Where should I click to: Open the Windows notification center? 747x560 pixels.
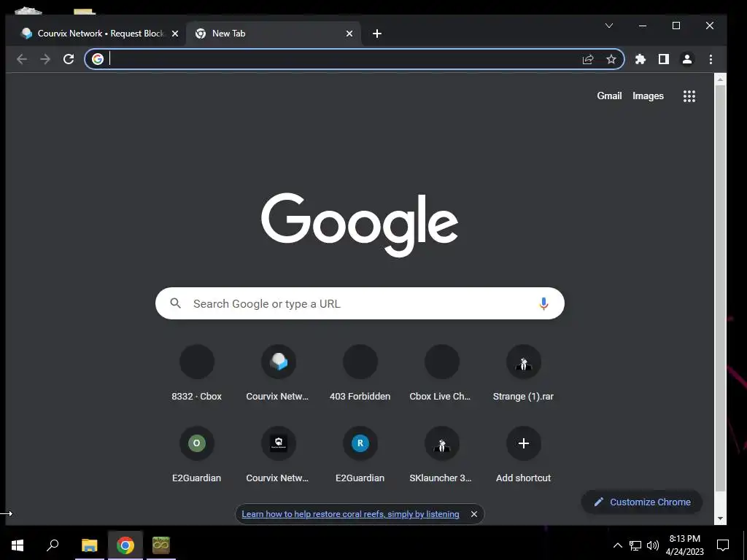723,545
